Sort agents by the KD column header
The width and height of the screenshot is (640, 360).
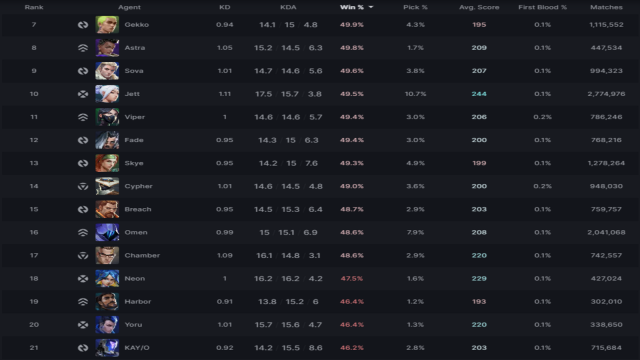pyautogui.click(x=224, y=7)
